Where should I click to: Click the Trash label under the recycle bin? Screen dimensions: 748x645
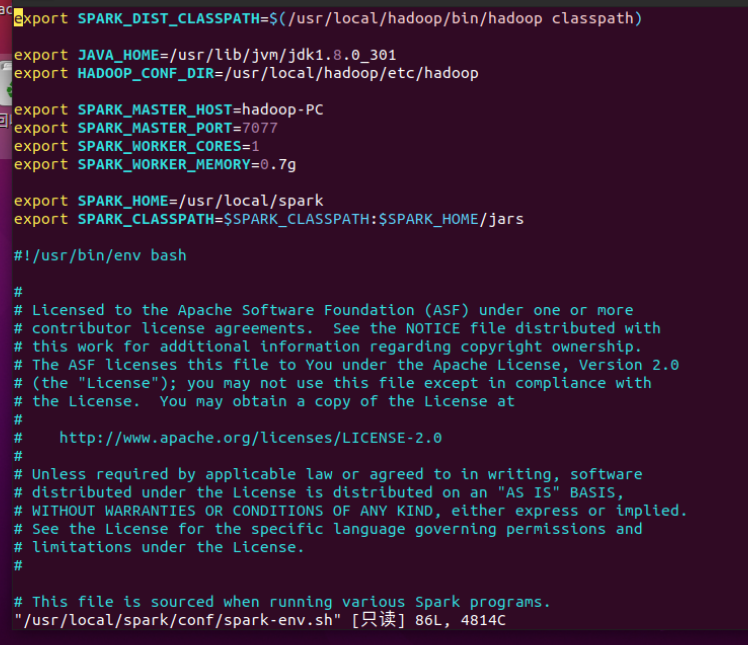pos(5,120)
